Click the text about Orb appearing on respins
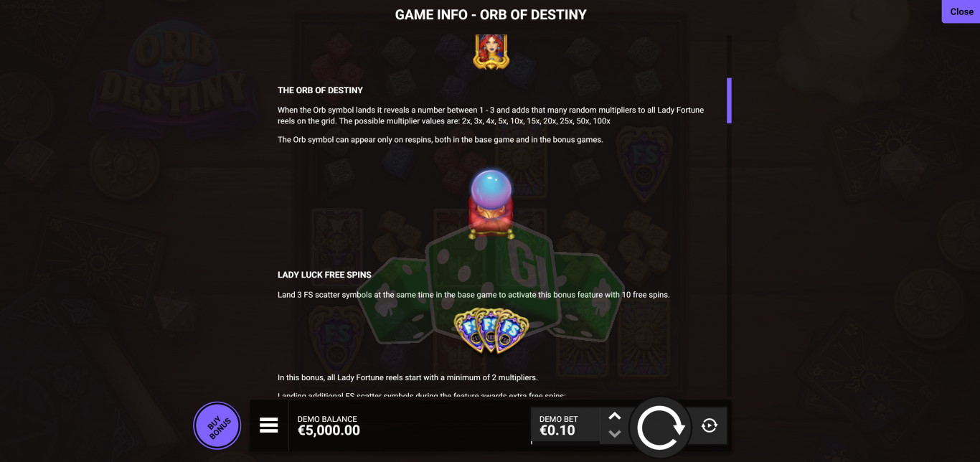980x462 pixels. point(440,140)
